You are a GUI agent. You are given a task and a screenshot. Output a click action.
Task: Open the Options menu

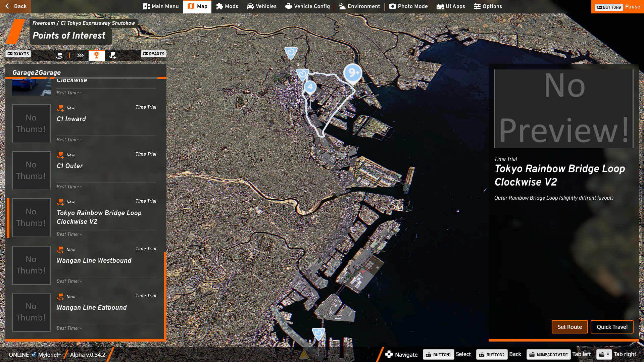(x=488, y=6)
